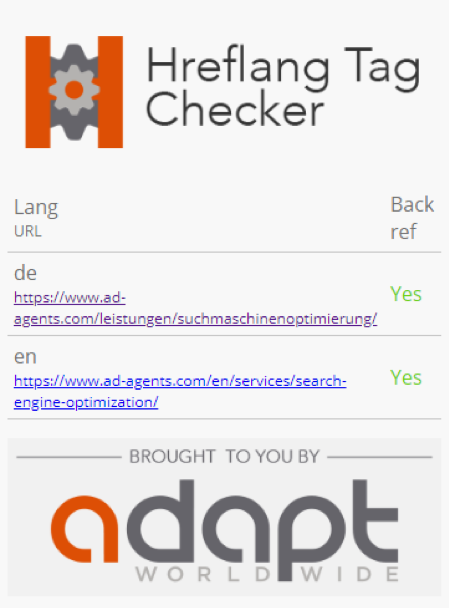
Task: Open the English search-engine-optimization link
Action: (180, 392)
